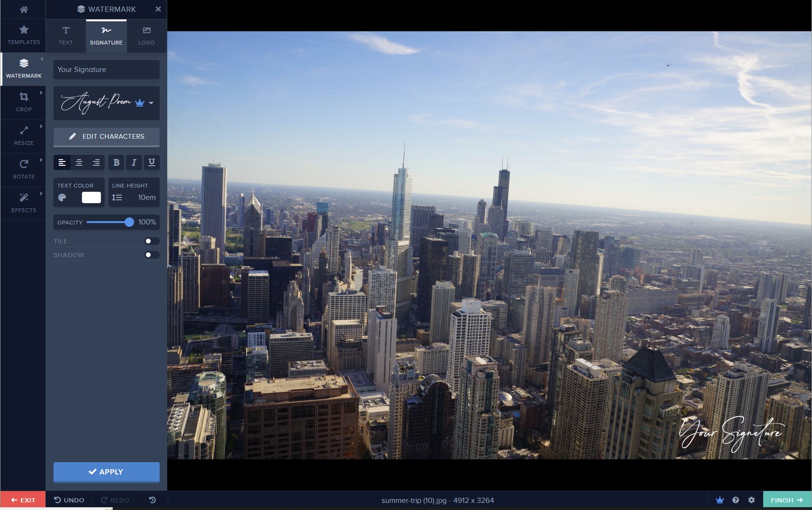
Task: Switch to the Text tab
Action: click(65, 36)
